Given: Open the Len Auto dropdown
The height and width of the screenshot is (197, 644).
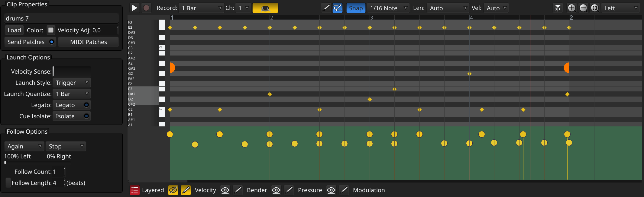Looking at the screenshot, I should pyautogui.click(x=448, y=8).
